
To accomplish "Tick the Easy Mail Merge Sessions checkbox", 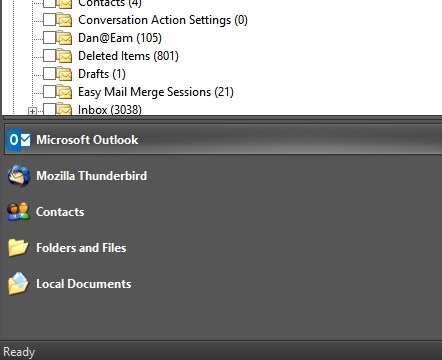I will (49, 92).
